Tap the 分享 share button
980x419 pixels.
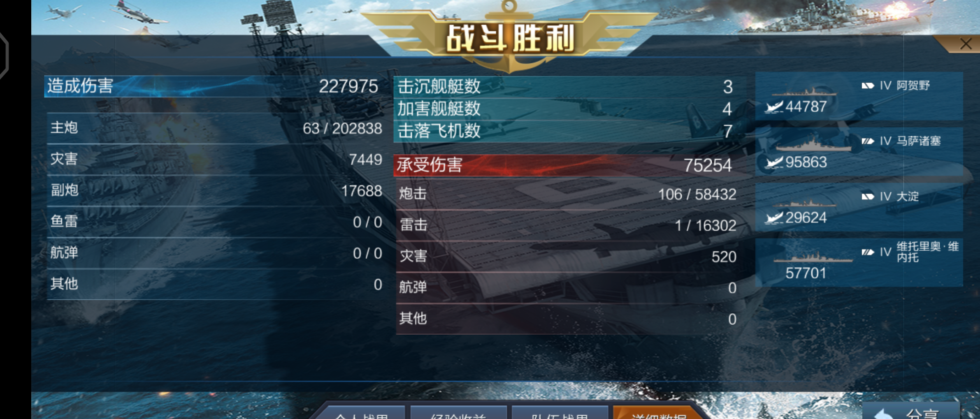click(911, 411)
